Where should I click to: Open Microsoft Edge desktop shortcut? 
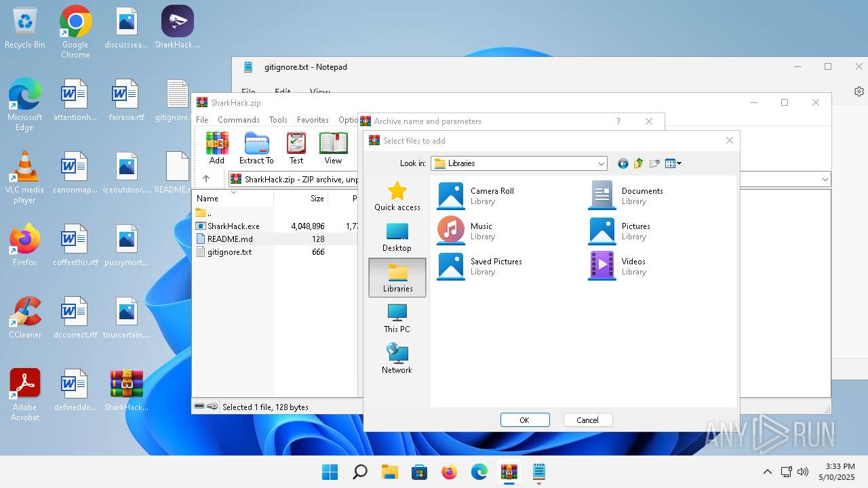click(25, 104)
